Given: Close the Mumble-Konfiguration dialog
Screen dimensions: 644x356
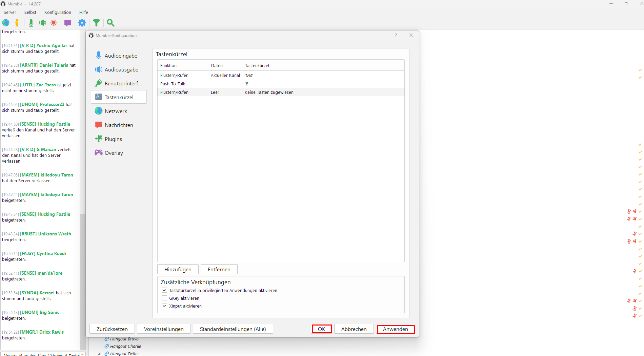Looking at the screenshot, I should point(411,35).
